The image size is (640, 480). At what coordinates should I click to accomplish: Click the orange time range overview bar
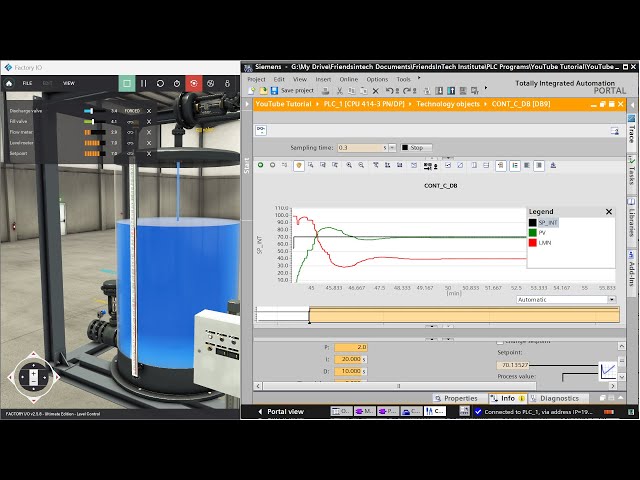(464, 316)
